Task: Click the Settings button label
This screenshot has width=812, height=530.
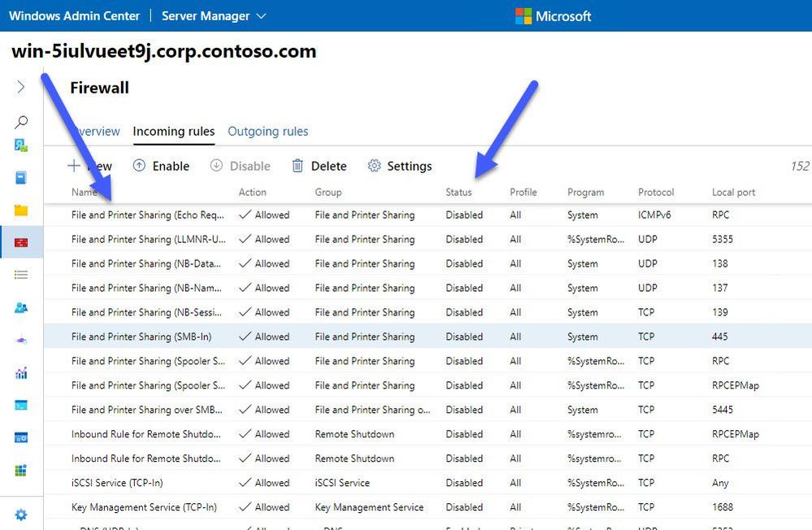Action: point(410,167)
